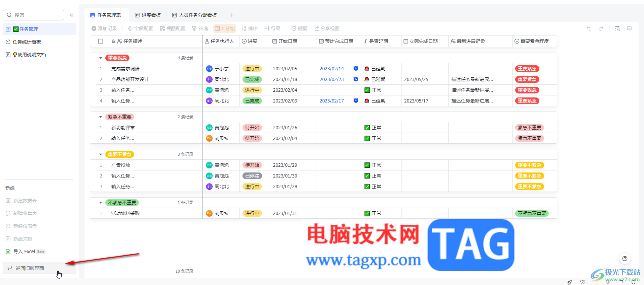Open 进展 column header menu
The image size is (644, 285).
pyautogui.click(x=255, y=41)
